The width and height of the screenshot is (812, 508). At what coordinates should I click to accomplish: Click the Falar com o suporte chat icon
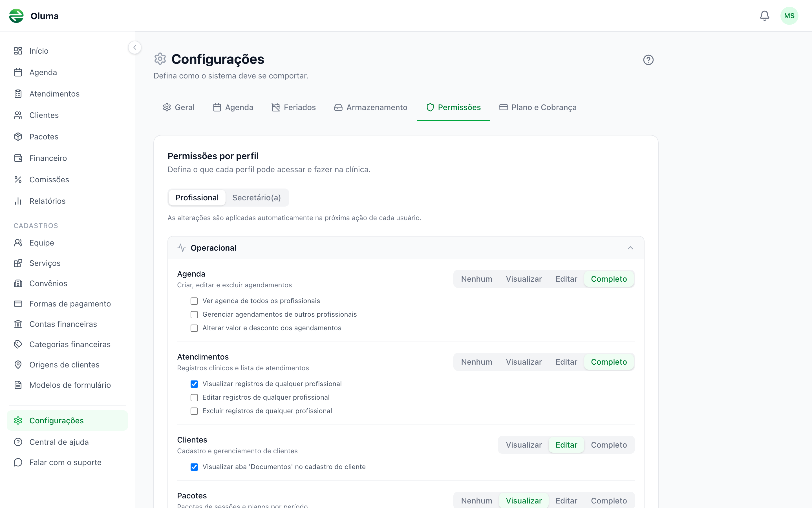point(18,463)
